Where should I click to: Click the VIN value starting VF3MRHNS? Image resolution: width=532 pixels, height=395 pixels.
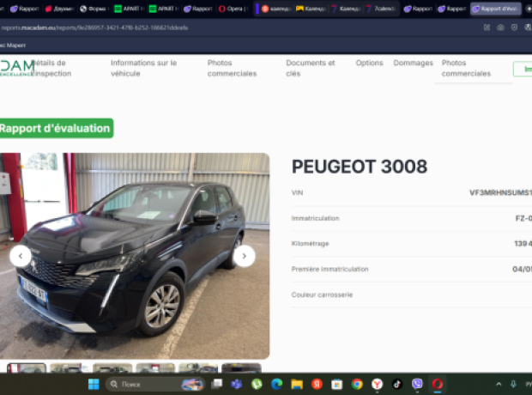pyautogui.click(x=500, y=193)
